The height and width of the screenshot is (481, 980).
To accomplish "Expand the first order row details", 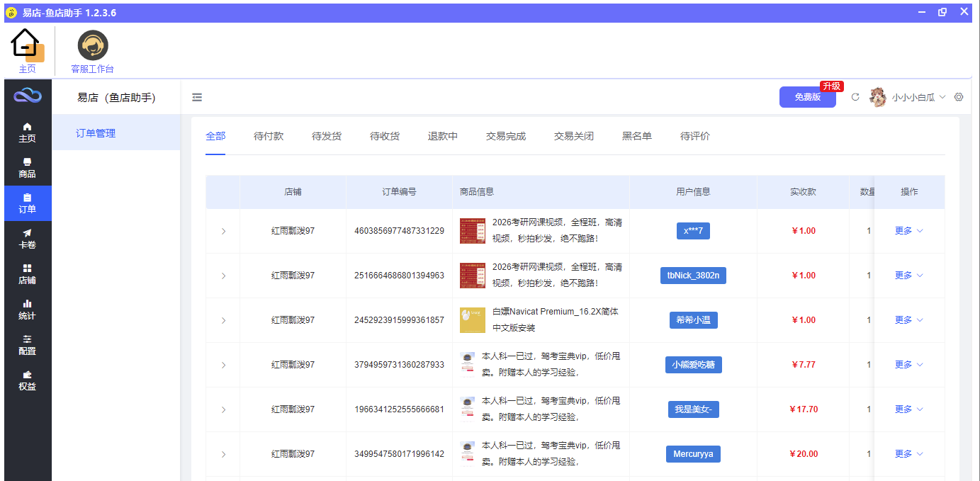I will (223, 230).
